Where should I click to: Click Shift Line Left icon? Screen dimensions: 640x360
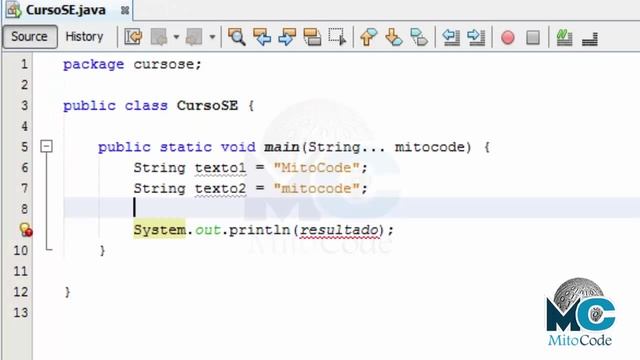[451, 37]
